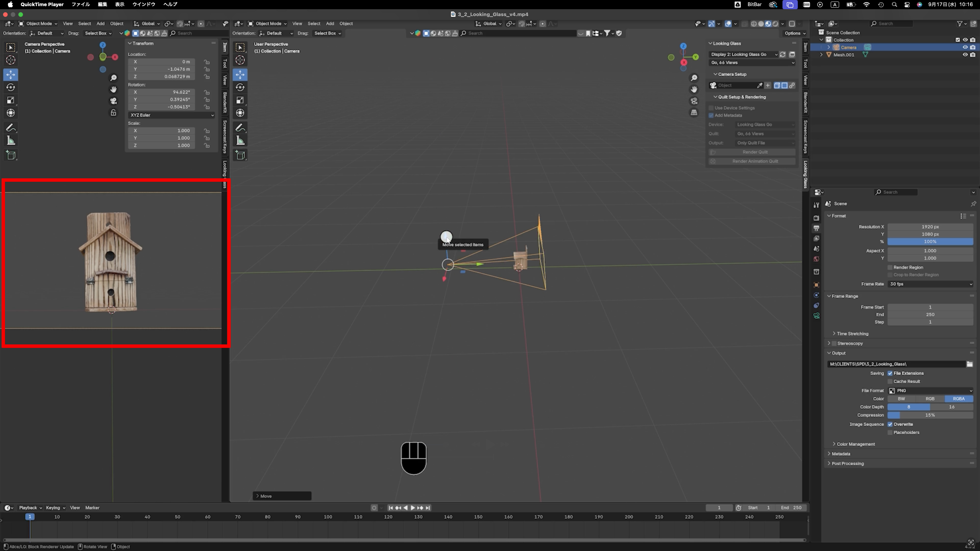Select the Add Cube tool
This screenshot has height=551, width=980.
pos(11,155)
